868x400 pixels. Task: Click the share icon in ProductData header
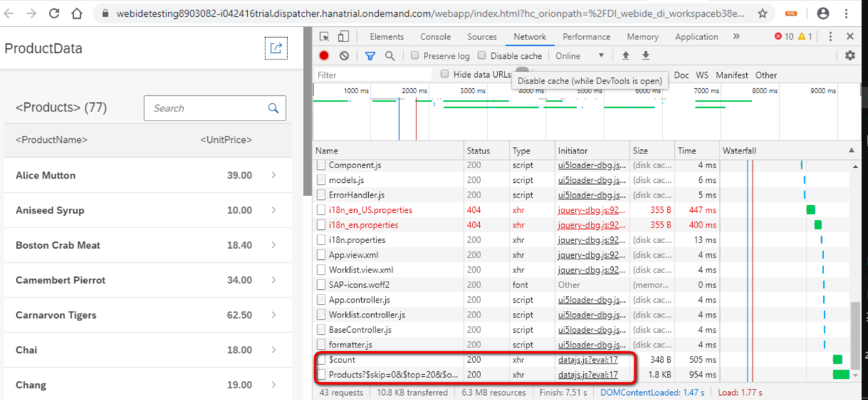point(276,48)
